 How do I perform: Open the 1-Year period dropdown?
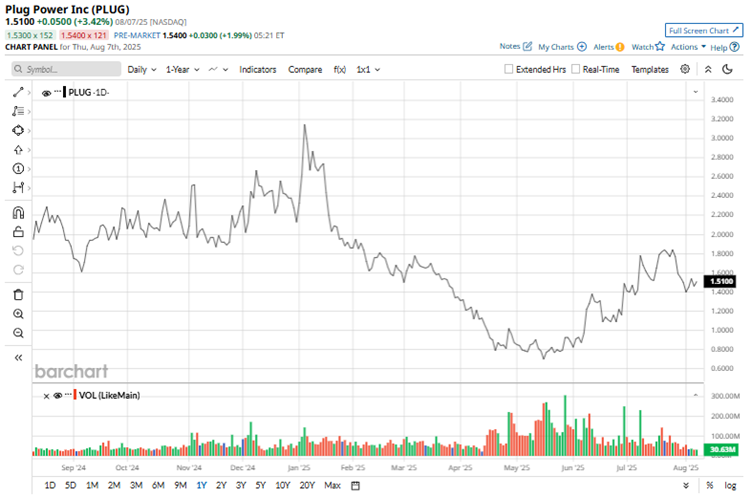pos(183,70)
